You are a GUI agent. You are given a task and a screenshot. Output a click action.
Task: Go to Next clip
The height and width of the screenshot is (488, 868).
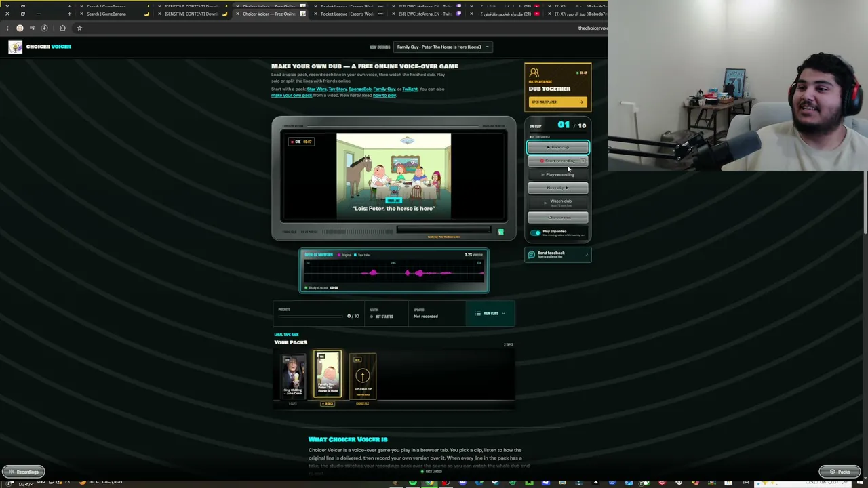558,188
